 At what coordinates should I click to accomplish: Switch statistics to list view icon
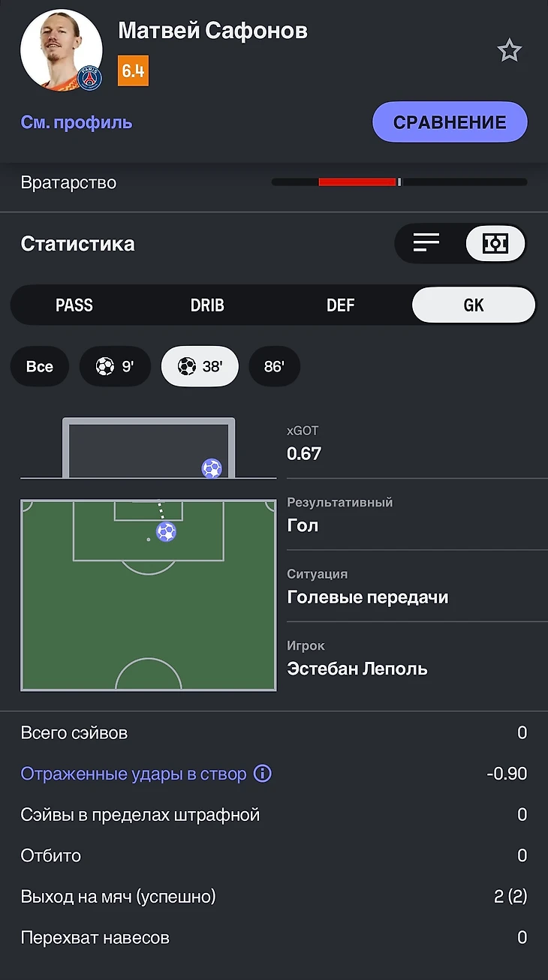[426, 243]
